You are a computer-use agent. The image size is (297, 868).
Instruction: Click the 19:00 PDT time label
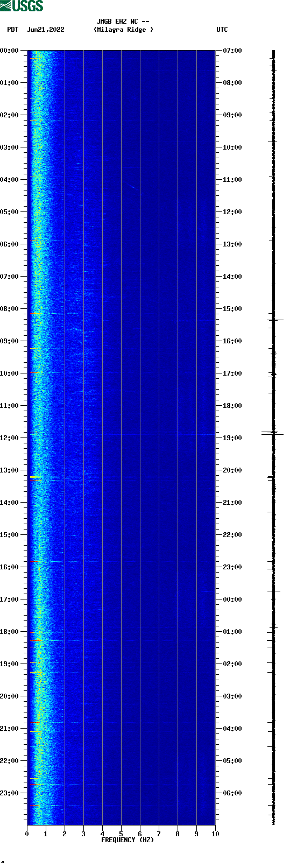coord(9,664)
